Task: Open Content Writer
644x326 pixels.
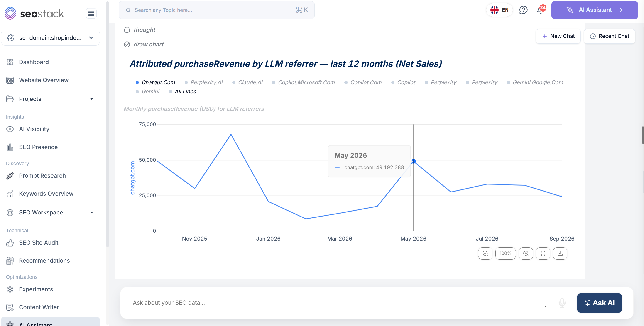Action: click(39, 307)
